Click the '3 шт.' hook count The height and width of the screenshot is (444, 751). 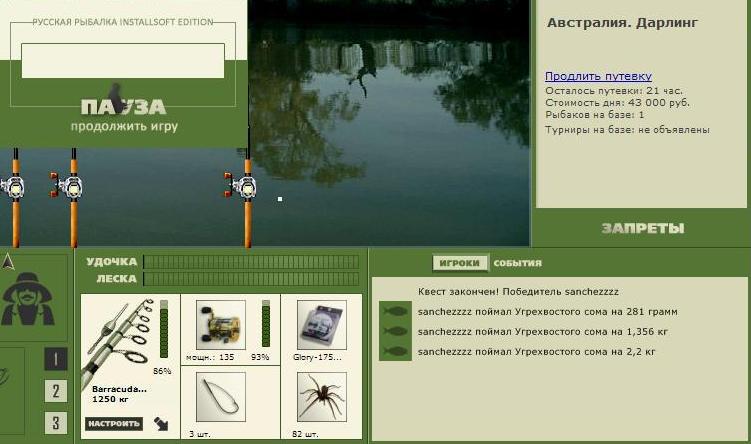click(200, 434)
